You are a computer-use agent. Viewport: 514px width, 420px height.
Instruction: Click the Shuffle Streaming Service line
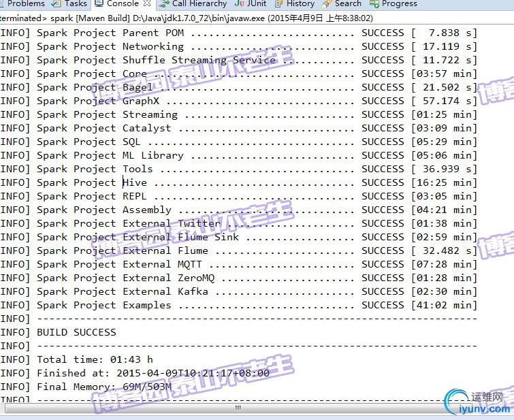[x=238, y=60]
